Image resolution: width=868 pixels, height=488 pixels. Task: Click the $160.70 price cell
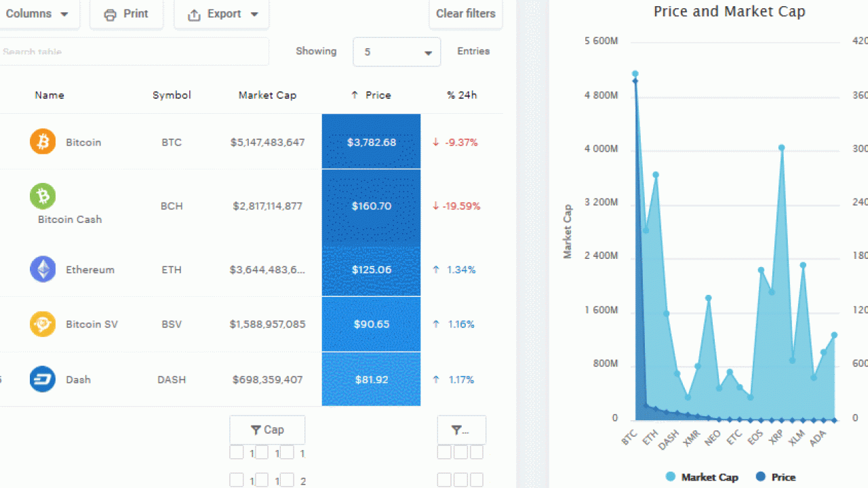371,206
